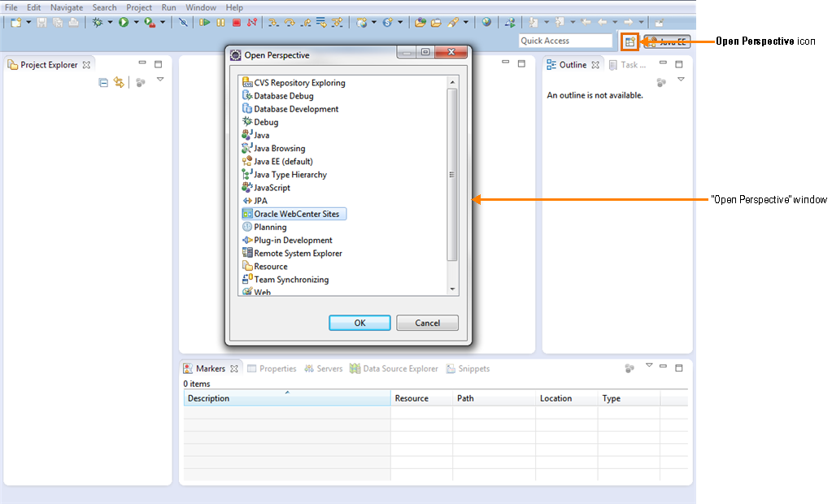Click the Save disk icon in toolbar

point(41,22)
